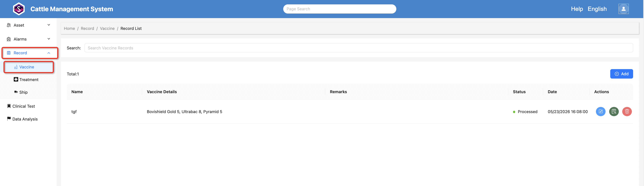This screenshot has width=644, height=186.
Task: Click the Record List breadcrumb text
Action: tap(131, 28)
